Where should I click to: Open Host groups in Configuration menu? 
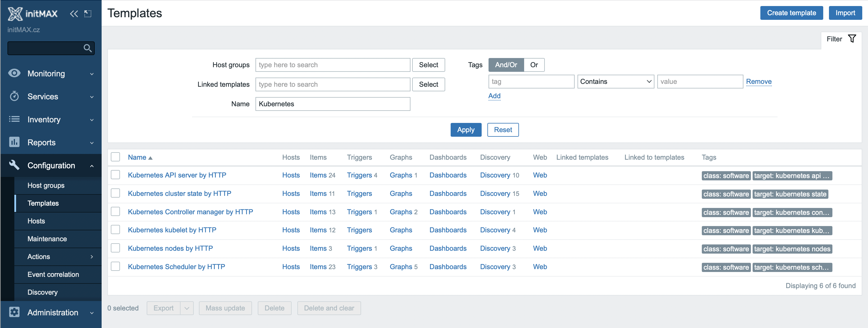tap(46, 186)
